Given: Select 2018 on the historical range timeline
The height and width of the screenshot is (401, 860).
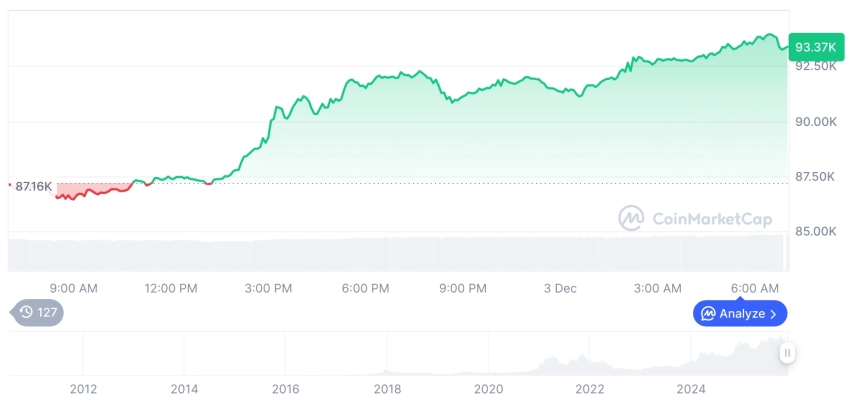Looking at the screenshot, I should (x=387, y=389).
